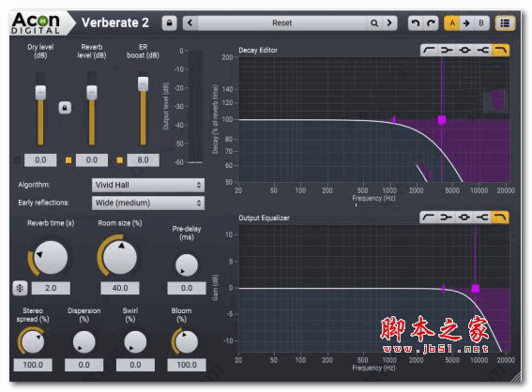The height and width of the screenshot is (392, 532).
Task: Select Decay Editor low-mid band filter
Action: [447, 51]
